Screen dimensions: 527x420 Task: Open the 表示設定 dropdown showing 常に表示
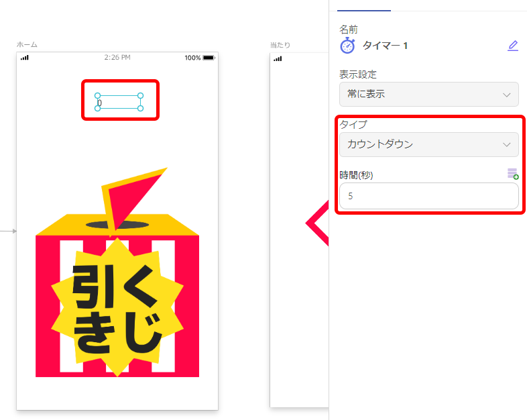pyautogui.click(x=429, y=94)
